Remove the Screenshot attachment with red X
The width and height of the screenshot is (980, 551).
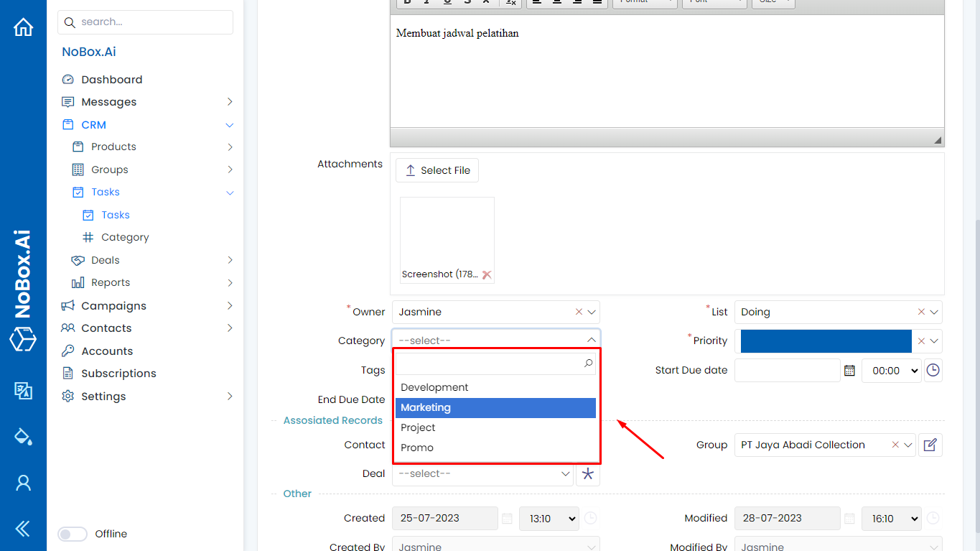coord(487,274)
